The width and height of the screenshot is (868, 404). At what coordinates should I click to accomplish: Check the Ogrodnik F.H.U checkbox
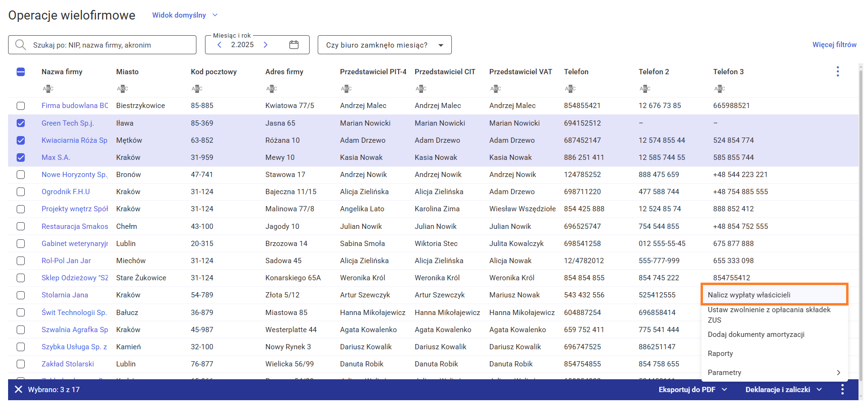coord(20,192)
